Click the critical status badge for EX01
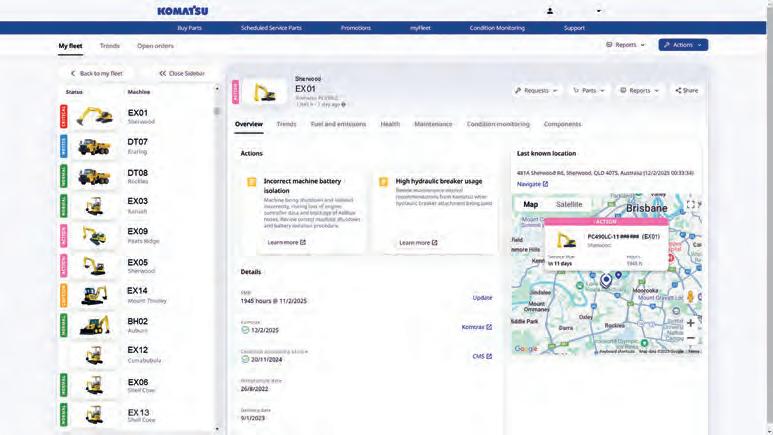773x435 pixels. click(64, 116)
